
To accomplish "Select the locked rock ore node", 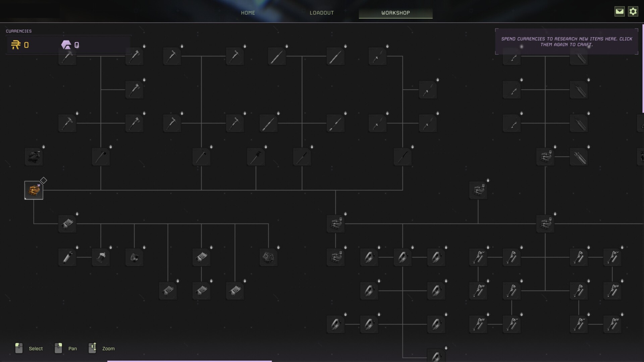I will (x=268, y=257).
